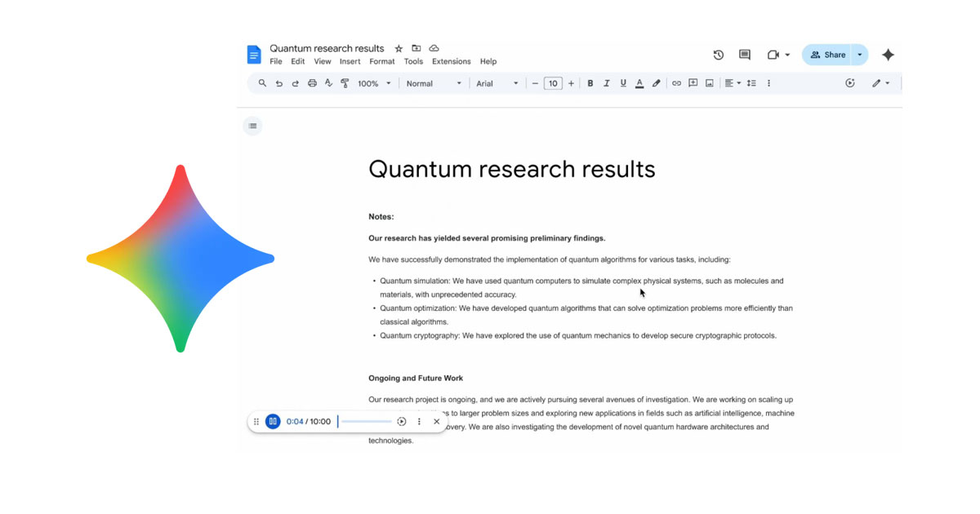The width and height of the screenshot is (980, 514).
Task: Open version history clock icon
Action: coord(718,55)
